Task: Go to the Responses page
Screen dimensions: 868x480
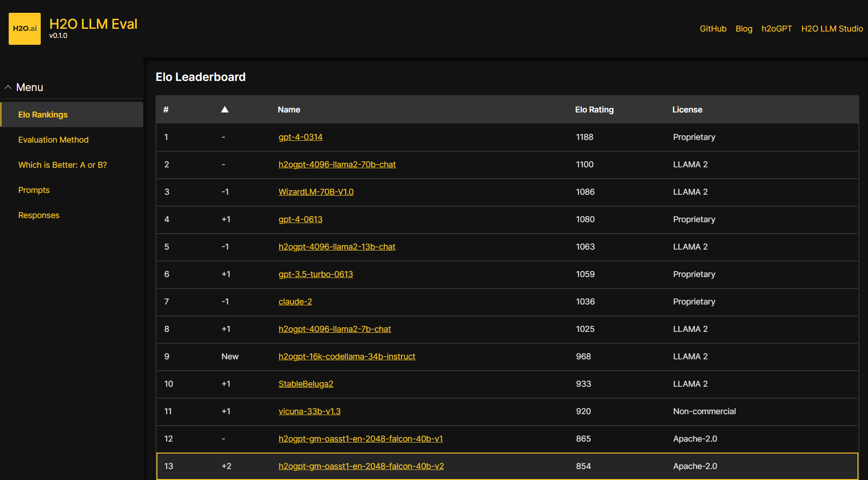Action: pyautogui.click(x=39, y=215)
